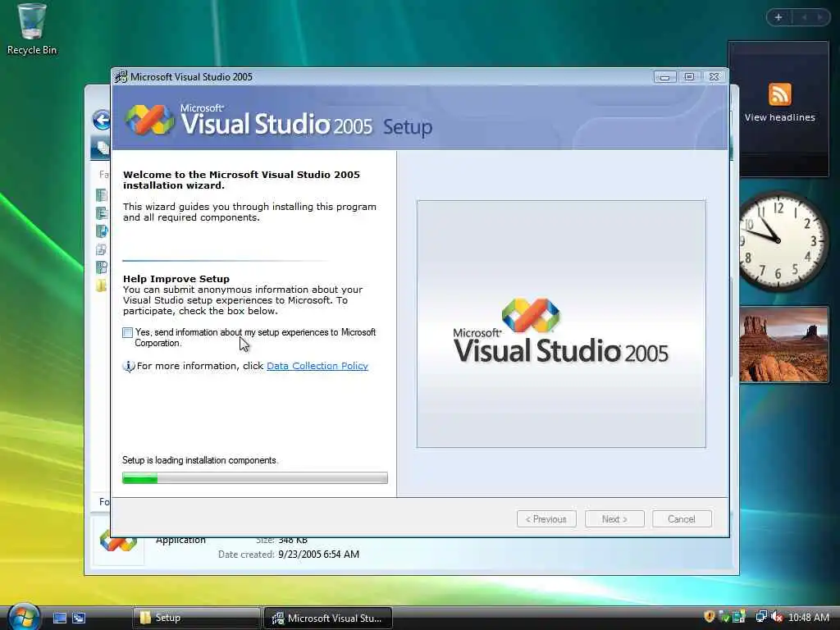Screen dimensions: 840x630
Task: Click Switch between windows quick launch icon
Action: [x=79, y=618]
